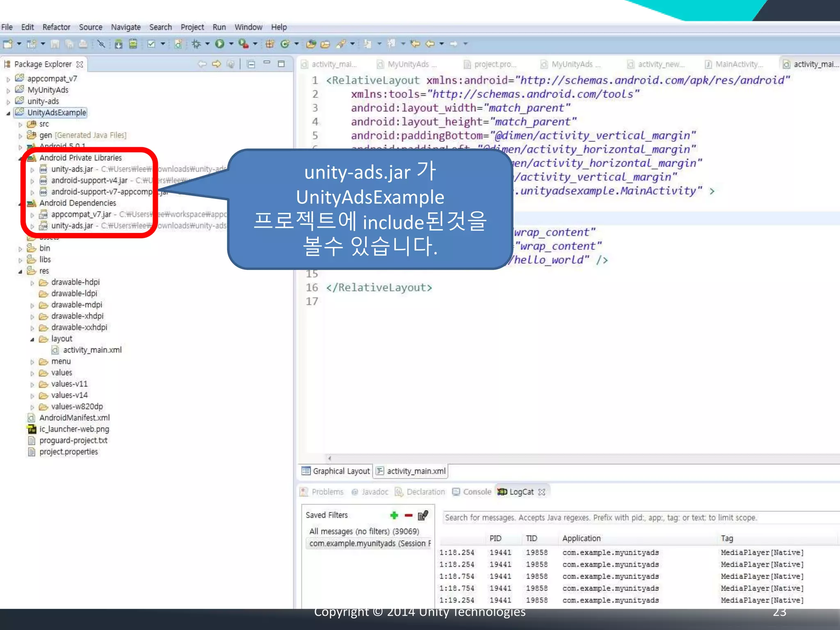Toggle Skip All Breakpoints icon
The width and height of the screenshot is (840, 630).
coord(101,43)
